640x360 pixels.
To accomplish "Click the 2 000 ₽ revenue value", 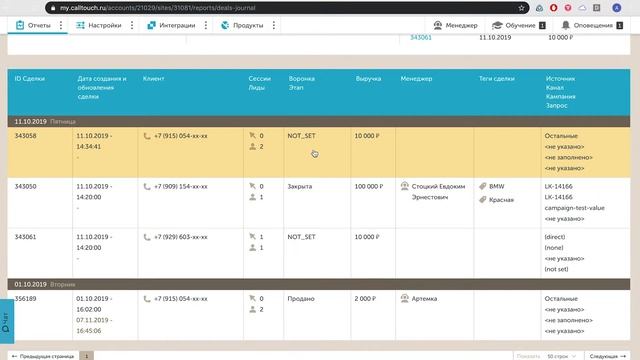I will click(x=365, y=299).
